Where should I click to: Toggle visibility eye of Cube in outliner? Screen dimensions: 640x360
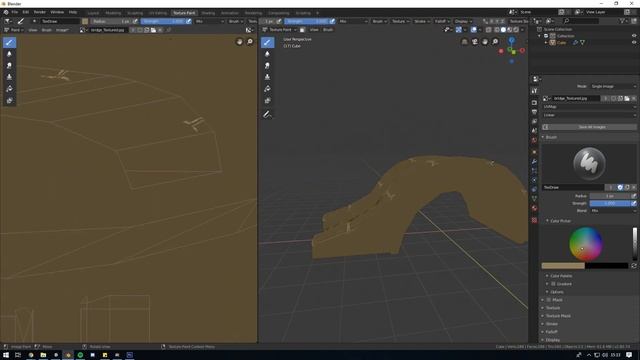(x=634, y=42)
